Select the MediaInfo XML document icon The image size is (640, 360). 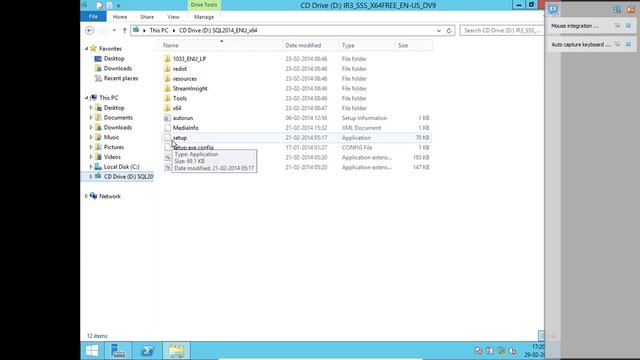point(167,128)
